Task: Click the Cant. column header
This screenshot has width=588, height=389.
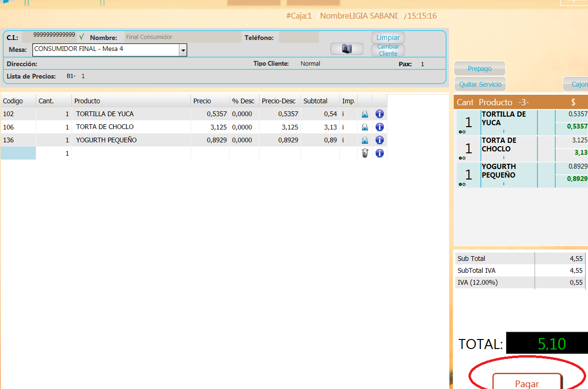Action: tap(54, 101)
